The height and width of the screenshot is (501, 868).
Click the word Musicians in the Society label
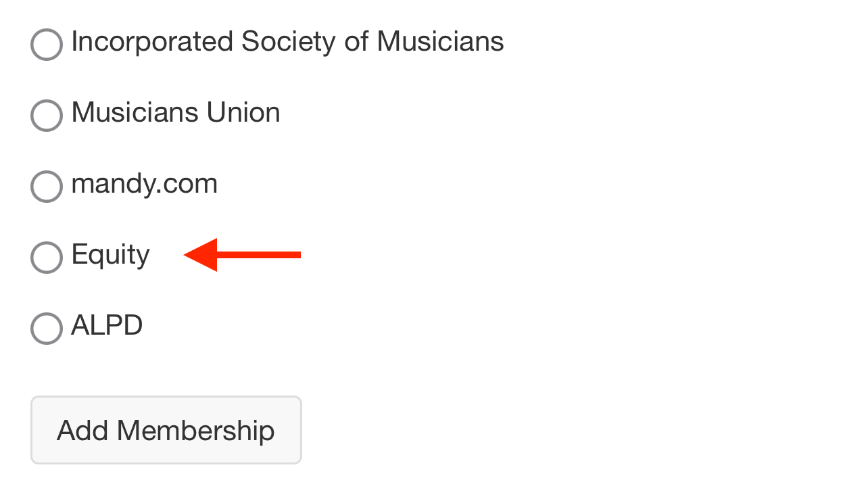(x=440, y=42)
